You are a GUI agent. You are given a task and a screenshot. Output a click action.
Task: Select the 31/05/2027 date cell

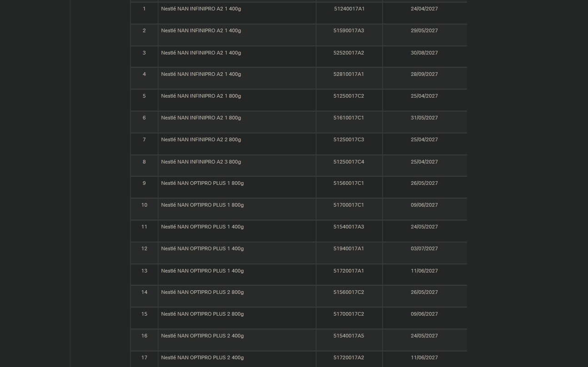[424, 118]
